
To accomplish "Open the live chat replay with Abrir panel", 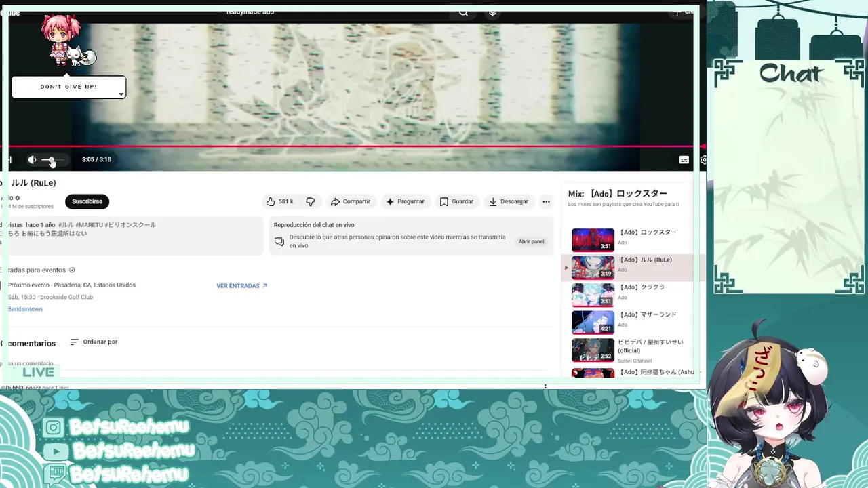I will click(x=531, y=241).
